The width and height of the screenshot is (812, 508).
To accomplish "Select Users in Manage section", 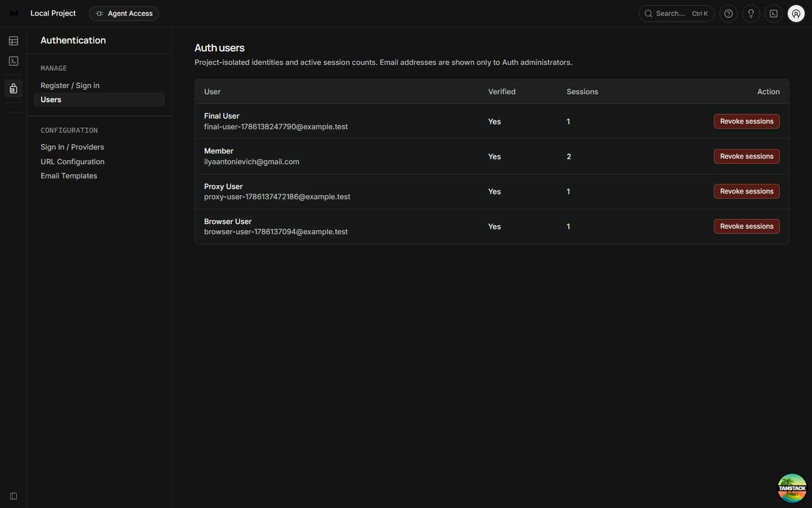I will coord(99,100).
